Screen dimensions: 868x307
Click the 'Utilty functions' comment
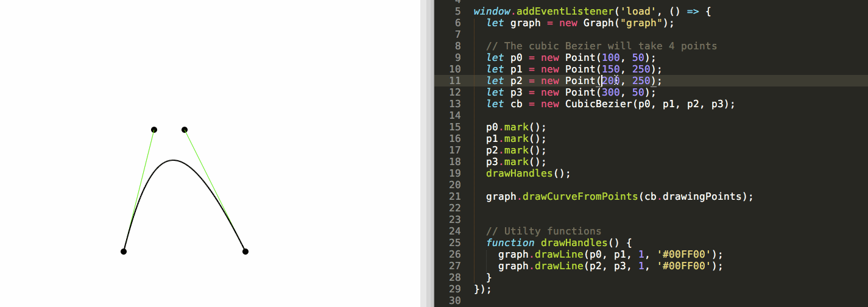tap(543, 231)
